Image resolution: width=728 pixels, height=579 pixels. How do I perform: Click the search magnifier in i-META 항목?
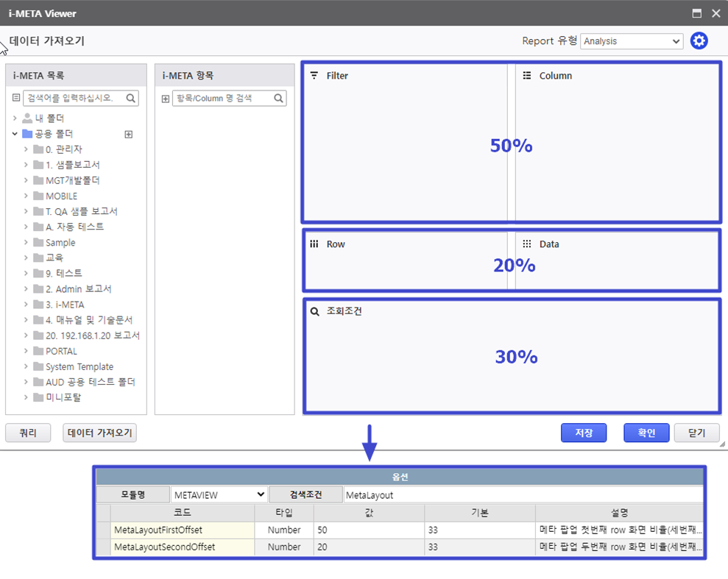click(x=279, y=98)
